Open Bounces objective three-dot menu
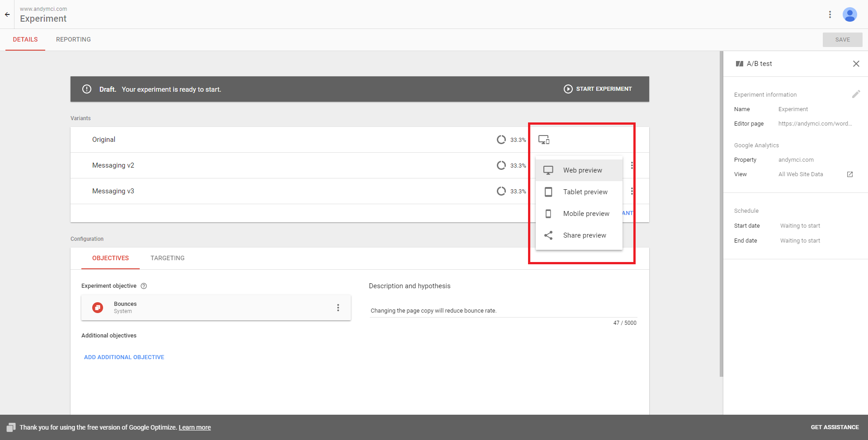Image resolution: width=868 pixels, height=440 pixels. click(x=338, y=308)
